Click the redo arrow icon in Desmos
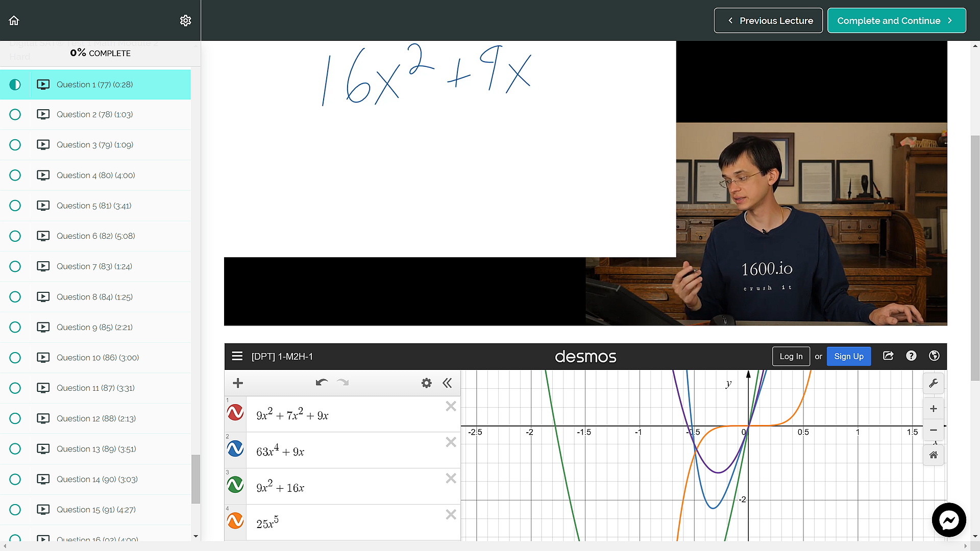Viewport: 980px width, 551px height. pyautogui.click(x=342, y=383)
